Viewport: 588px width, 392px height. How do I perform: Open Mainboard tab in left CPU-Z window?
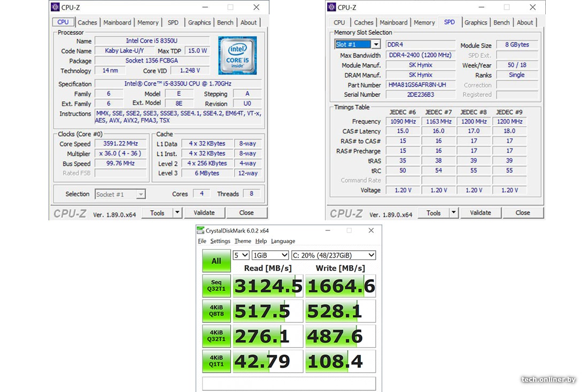(x=118, y=22)
